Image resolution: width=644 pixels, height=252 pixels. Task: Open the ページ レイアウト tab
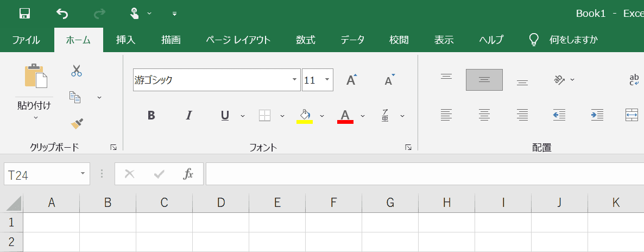(x=238, y=40)
